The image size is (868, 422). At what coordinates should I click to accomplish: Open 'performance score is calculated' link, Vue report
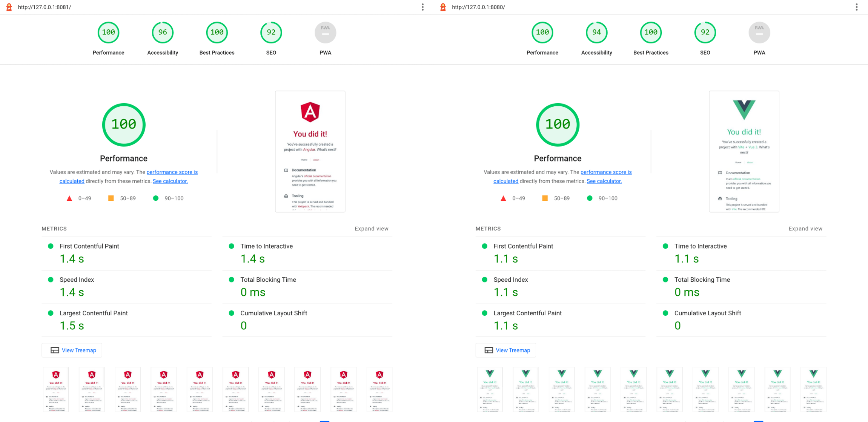pyautogui.click(x=606, y=172)
